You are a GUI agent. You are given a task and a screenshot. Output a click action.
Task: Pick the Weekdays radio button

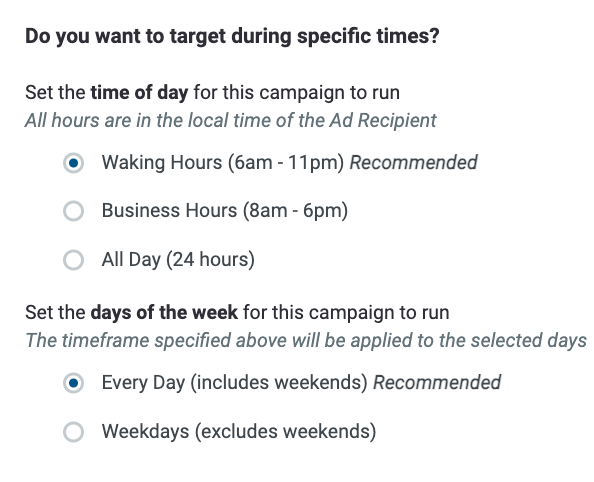coord(73,432)
